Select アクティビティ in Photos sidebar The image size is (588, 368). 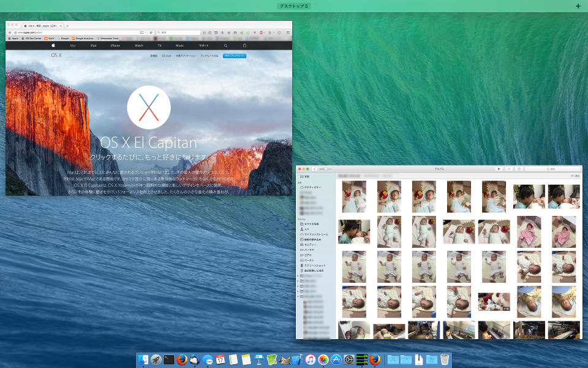[x=311, y=187]
